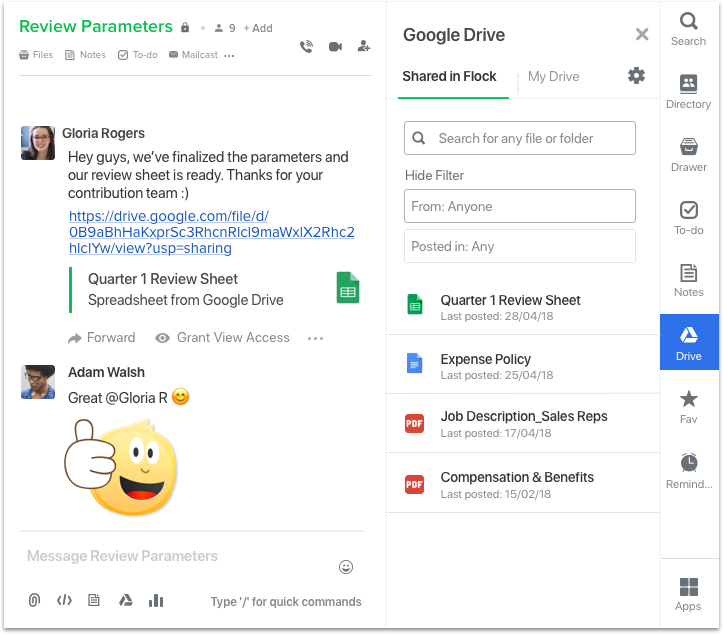Viewport: 723px width, 634px height.
Task: Open the Compensation & Benefits PDF
Action: 523,485
